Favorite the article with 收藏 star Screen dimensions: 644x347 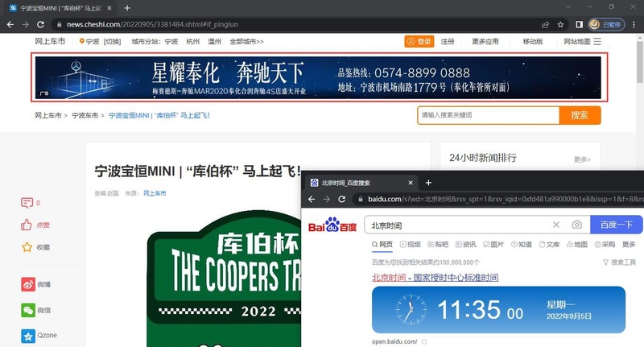coord(27,247)
